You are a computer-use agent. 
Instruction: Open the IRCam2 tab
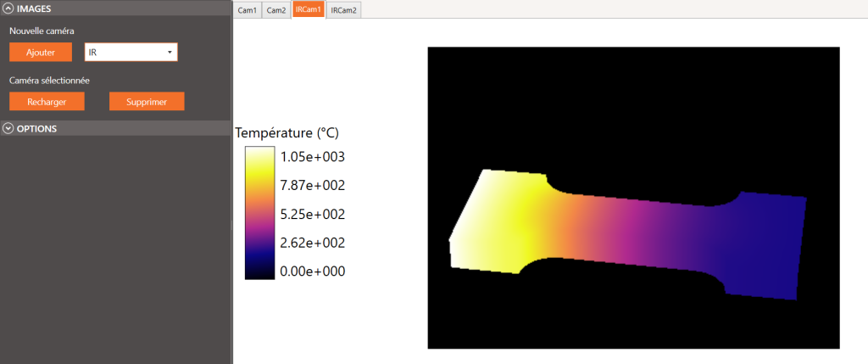pos(344,10)
